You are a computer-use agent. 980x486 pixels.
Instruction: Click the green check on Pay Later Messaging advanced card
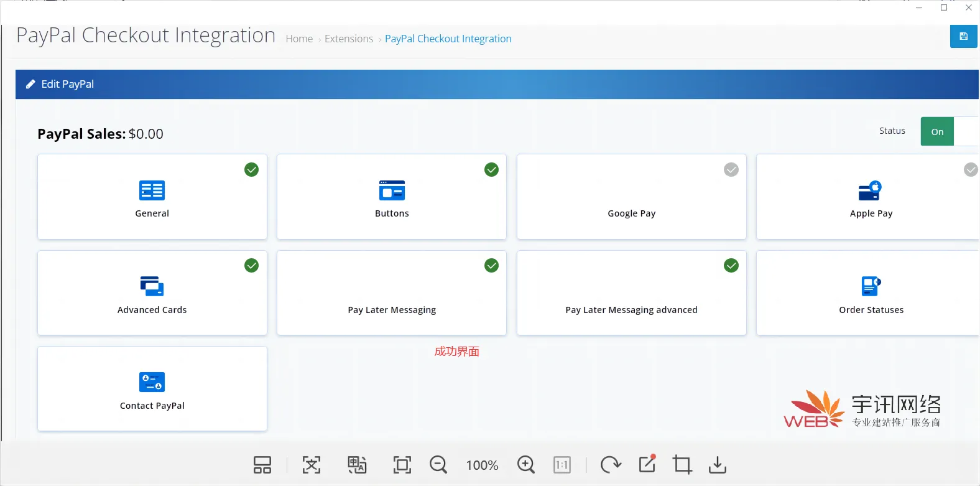tap(731, 266)
